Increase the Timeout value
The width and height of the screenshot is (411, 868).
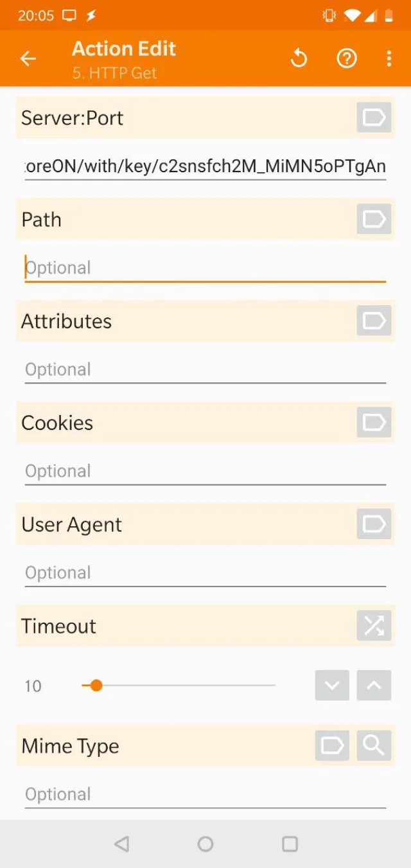click(373, 686)
